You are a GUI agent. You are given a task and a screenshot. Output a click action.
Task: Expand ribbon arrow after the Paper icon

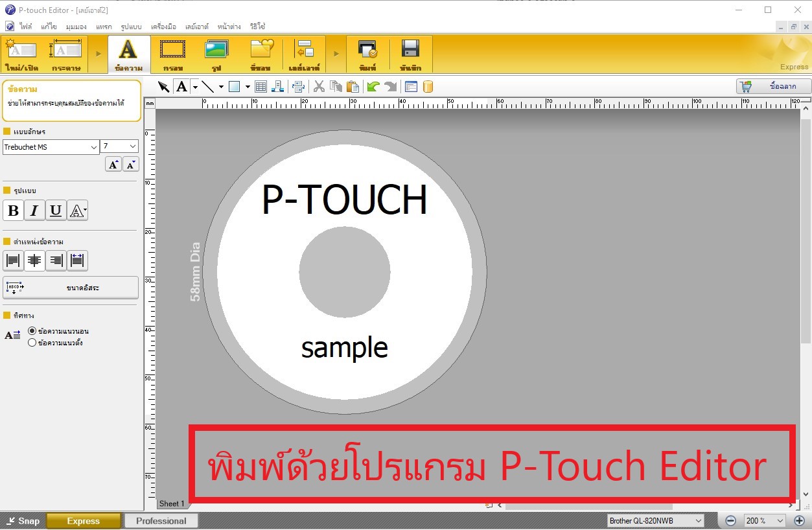tap(99, 53)
